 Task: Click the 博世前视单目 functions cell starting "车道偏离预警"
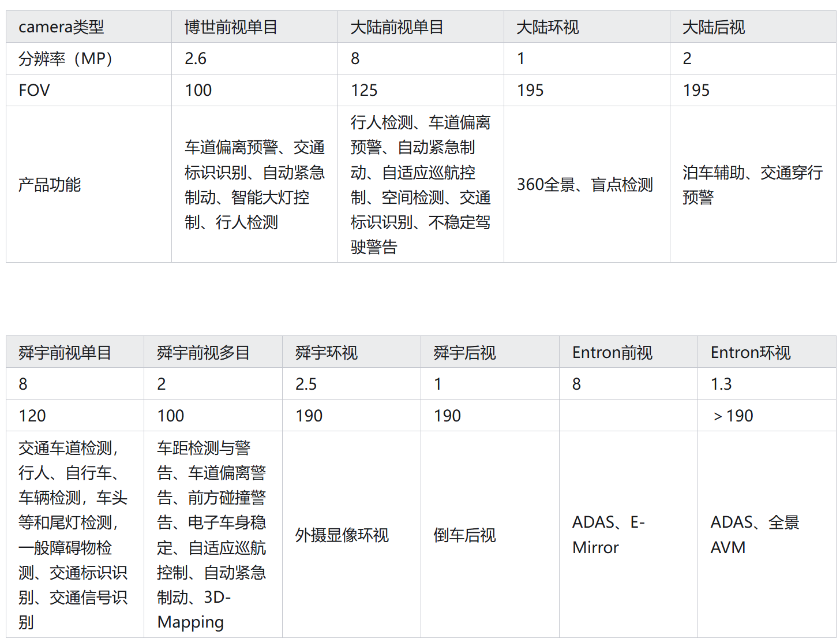(254, 184)
